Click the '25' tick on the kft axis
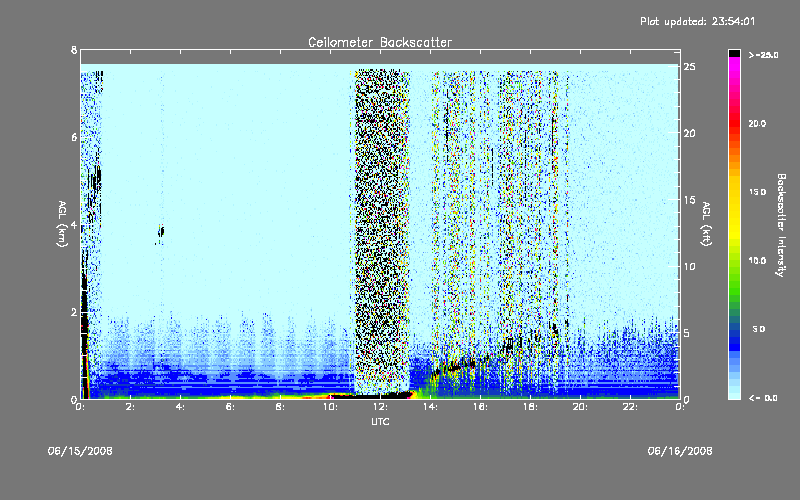This screenshot has width=800, height=500. [689, 67]
